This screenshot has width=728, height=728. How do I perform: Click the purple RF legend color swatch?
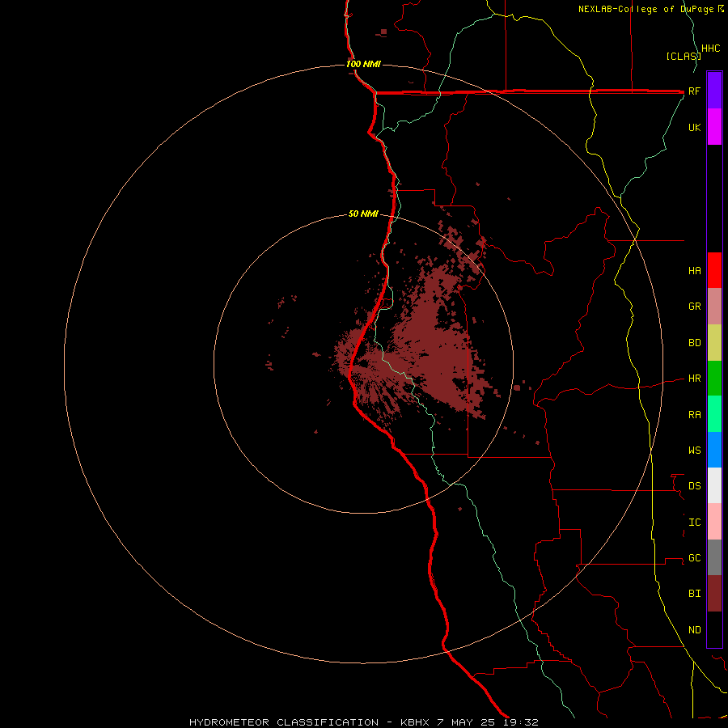[x=714, y=90]
